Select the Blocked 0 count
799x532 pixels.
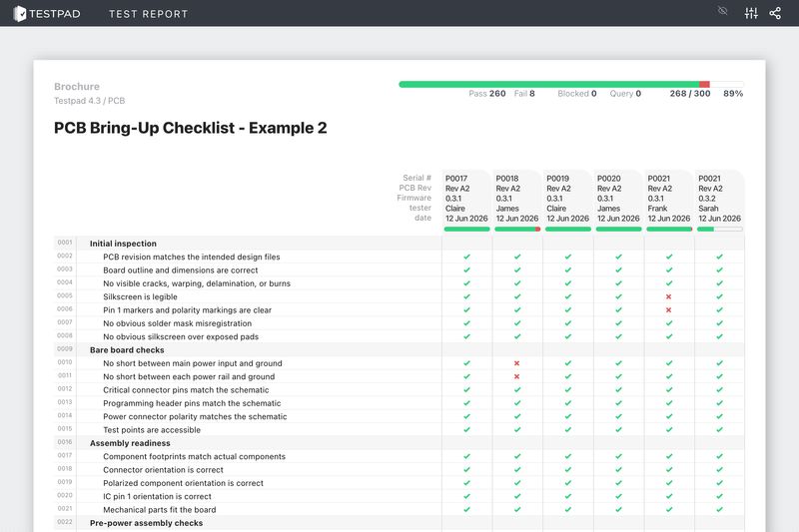[x=577, y=94]
